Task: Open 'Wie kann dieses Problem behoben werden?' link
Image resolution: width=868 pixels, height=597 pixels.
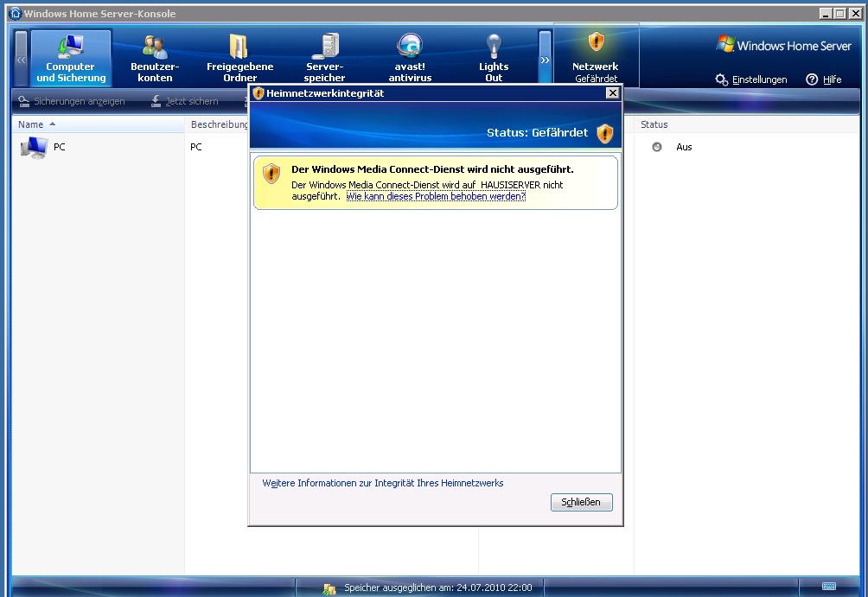Action: coord(436,196)
